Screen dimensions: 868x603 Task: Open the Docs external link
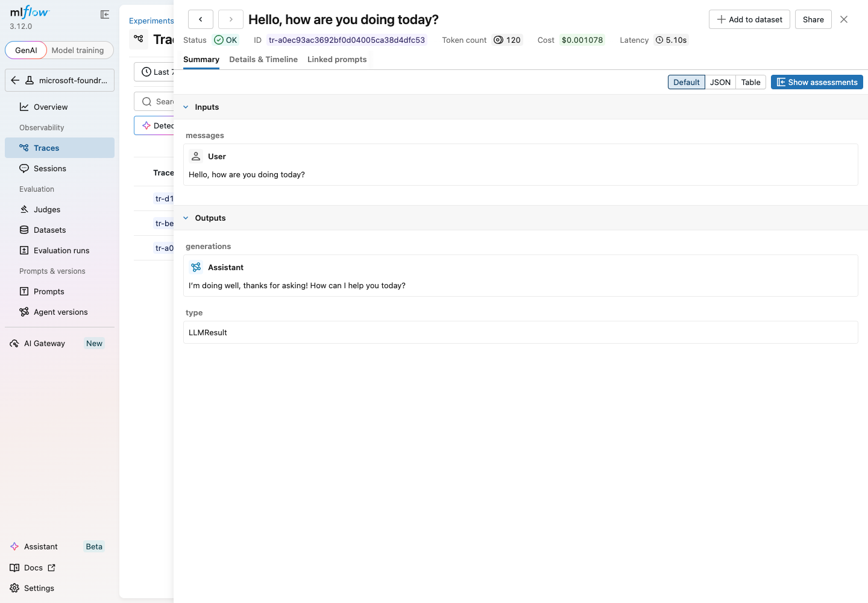(33, 567)
